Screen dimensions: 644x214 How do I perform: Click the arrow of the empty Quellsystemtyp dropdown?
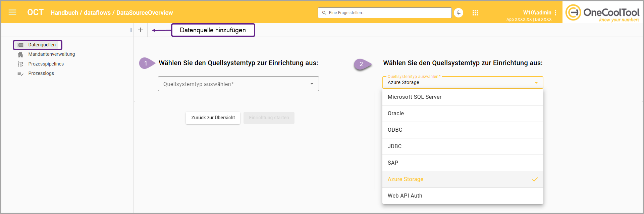tap(312, 84)
